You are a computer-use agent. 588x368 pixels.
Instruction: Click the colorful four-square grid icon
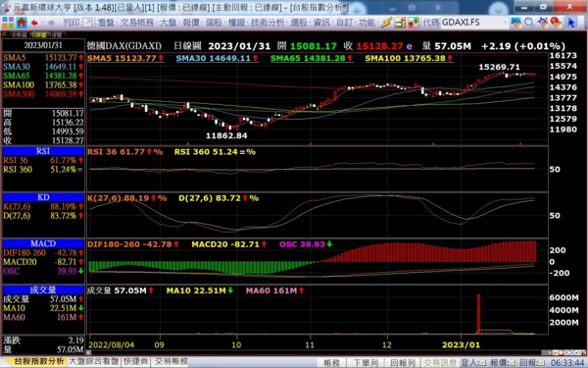coord(8,23)
